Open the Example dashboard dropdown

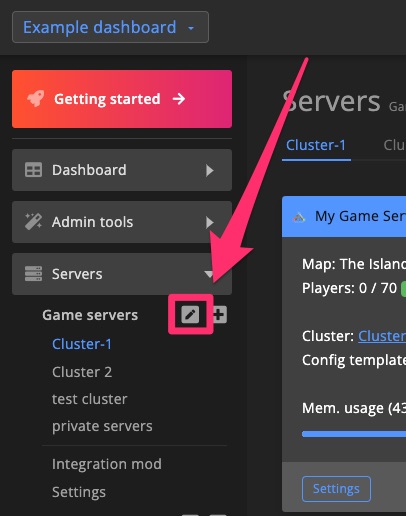click(110, 27)
